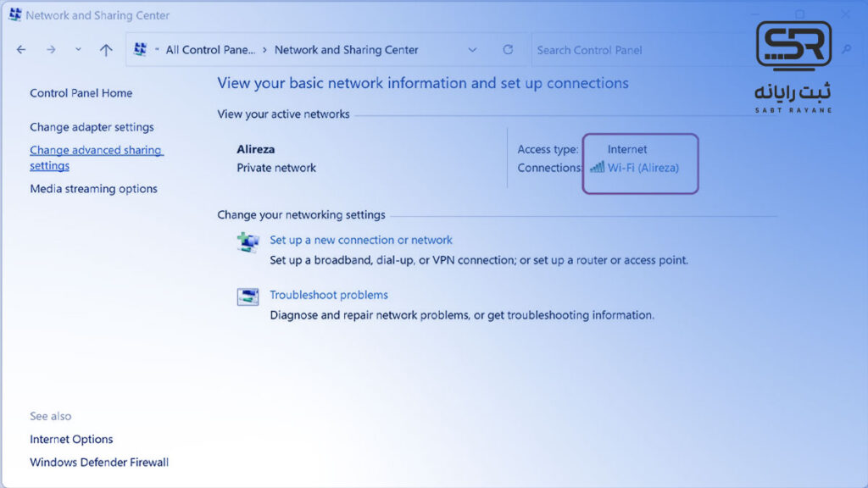
Task: Expand chevron after All Control Panel breadcrumb
Action: tap(264, 50)
